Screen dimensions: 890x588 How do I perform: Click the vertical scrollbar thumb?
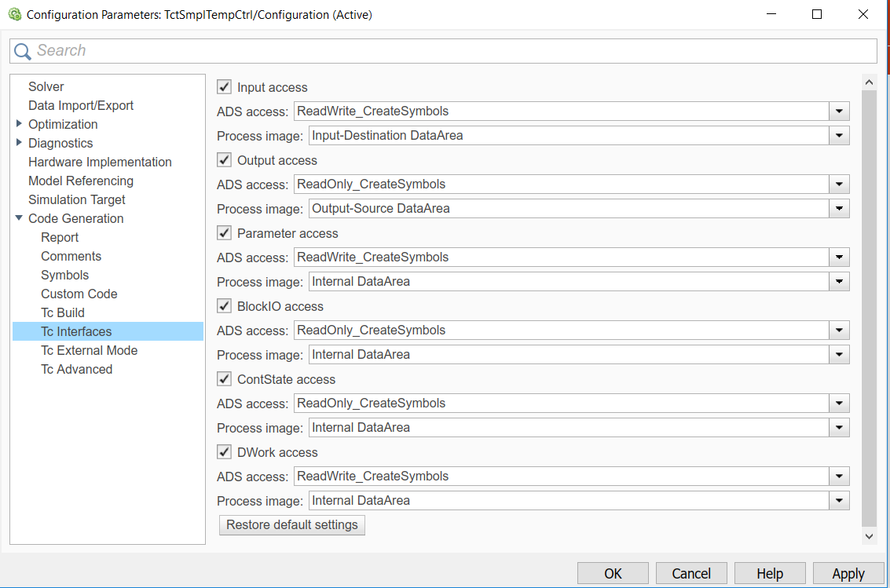[869, 308]
